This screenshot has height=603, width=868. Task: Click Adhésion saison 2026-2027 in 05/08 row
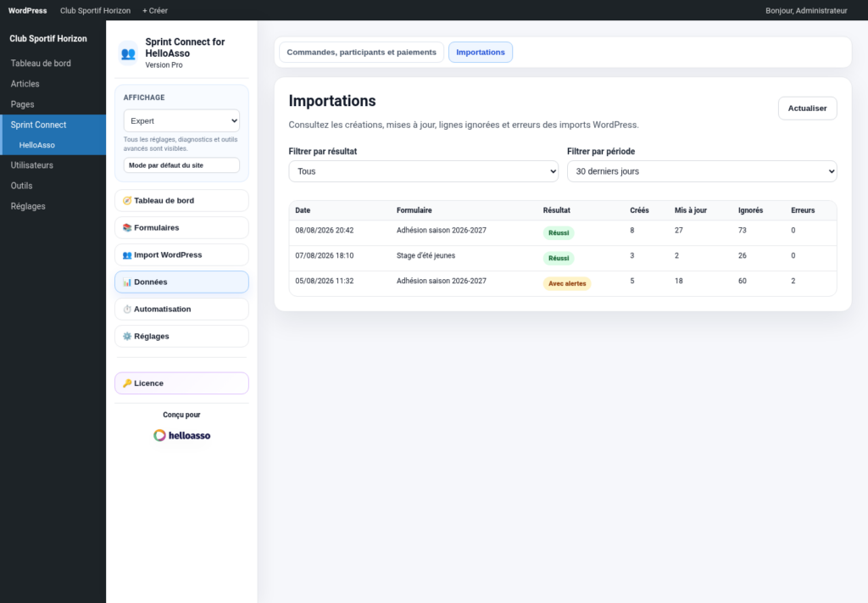[x=441, y=282]
